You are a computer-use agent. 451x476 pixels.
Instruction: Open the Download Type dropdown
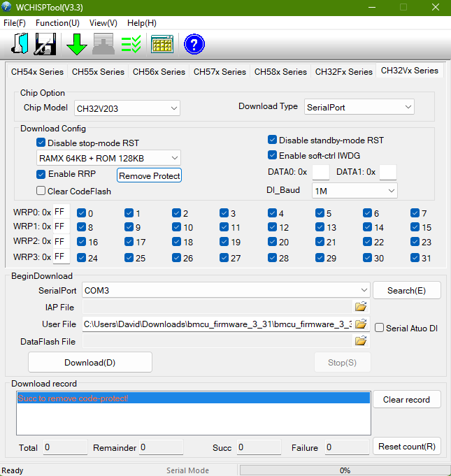[x=359, y=107]
